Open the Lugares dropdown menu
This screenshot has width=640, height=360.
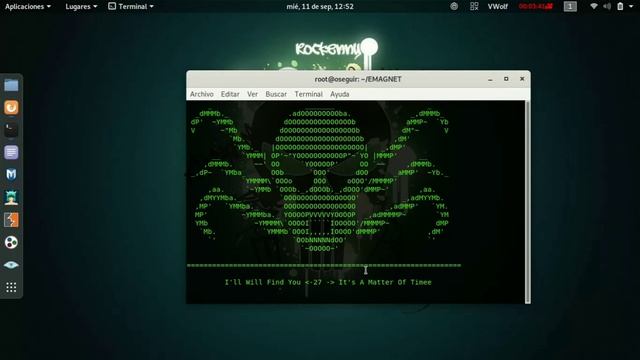pos(81,7)
